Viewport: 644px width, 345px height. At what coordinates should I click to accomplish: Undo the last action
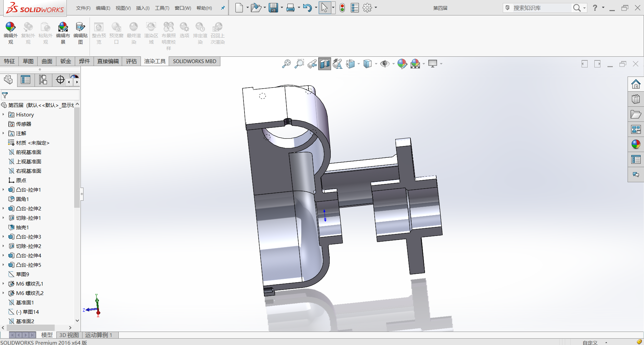[x=307, y=8]
